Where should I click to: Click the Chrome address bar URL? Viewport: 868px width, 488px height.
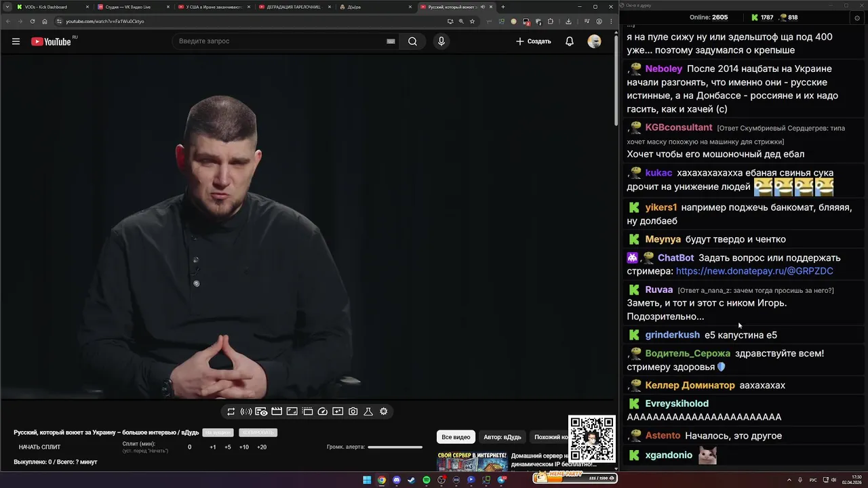click(x=105, y=21)
